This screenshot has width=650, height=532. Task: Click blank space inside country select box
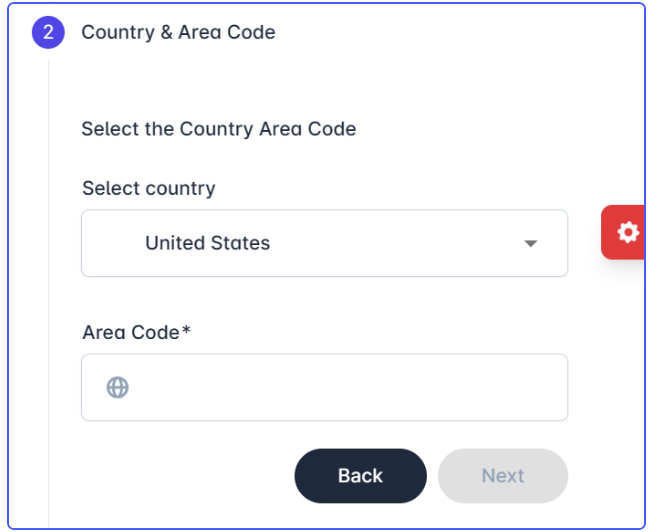click(x=394, y=243)
